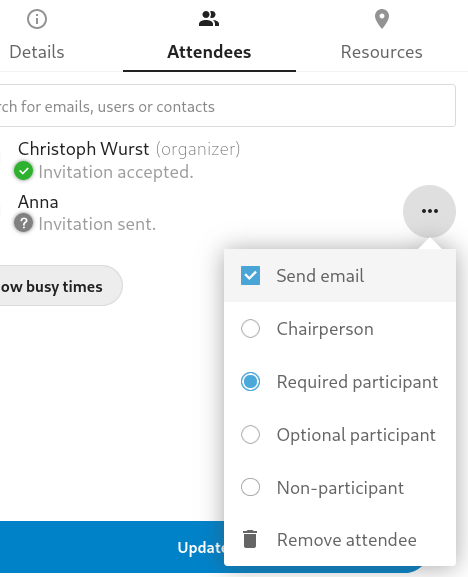Click the gray question mark status icon
Viewport: 468px width, 577px height.
(24, 223)
